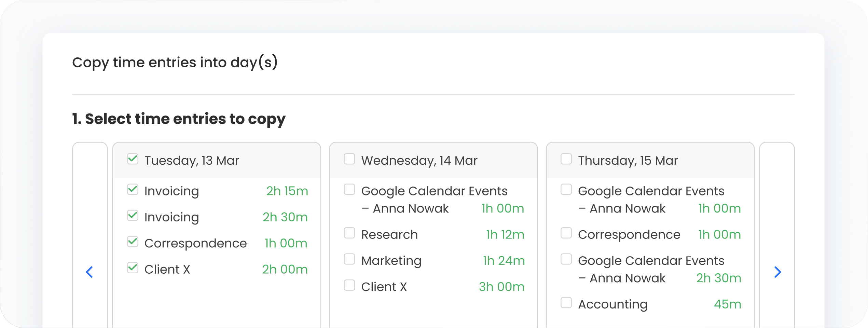The image size is (868, 328).
Task: Uncheck the Tuesday, 13 Mar day checkbox
Action: 133,159
